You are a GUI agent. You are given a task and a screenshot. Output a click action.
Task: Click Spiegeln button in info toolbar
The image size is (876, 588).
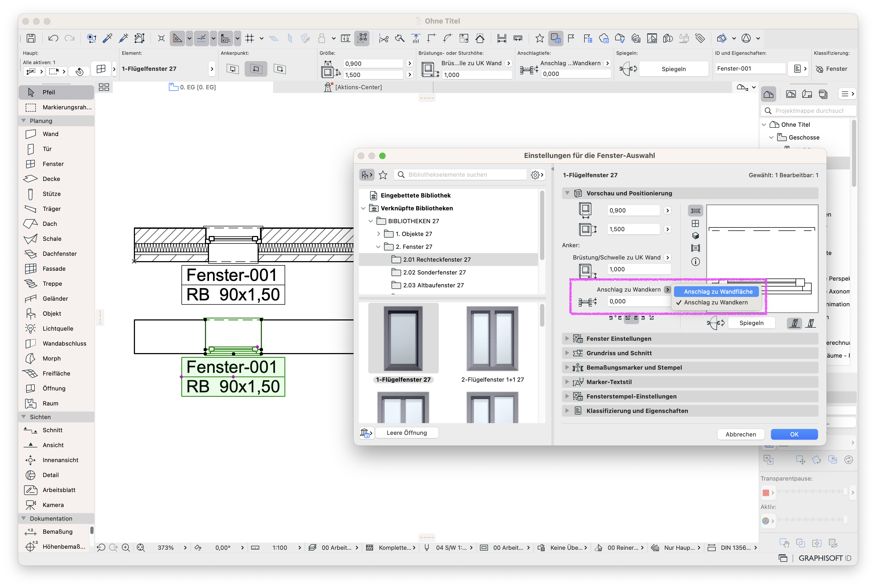(x=673, y=69)
